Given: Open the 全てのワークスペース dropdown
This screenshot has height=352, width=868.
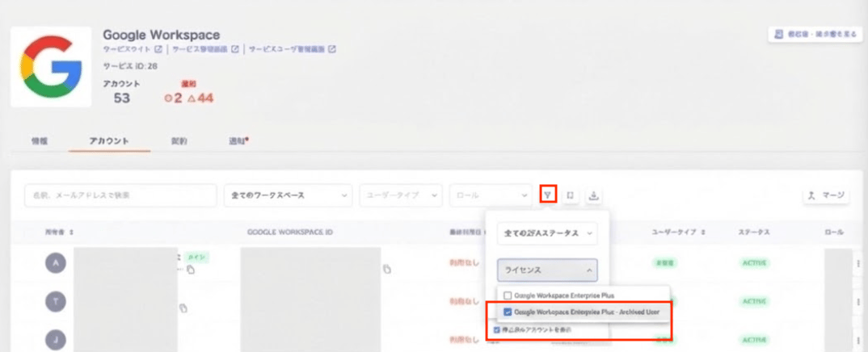Looking at the screenshot, I should (x=288, y=195).
